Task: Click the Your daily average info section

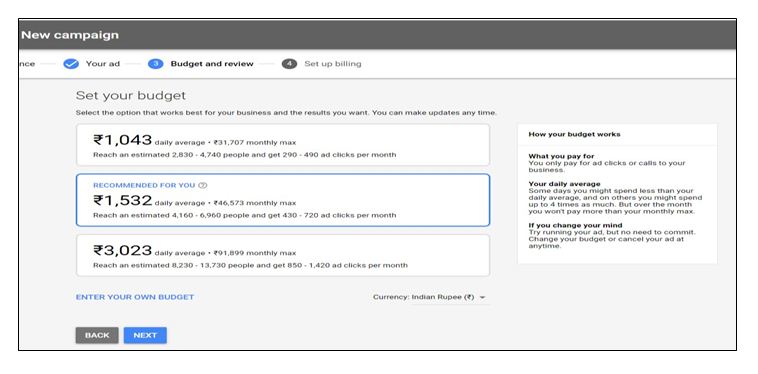Action: click(615, 198)
